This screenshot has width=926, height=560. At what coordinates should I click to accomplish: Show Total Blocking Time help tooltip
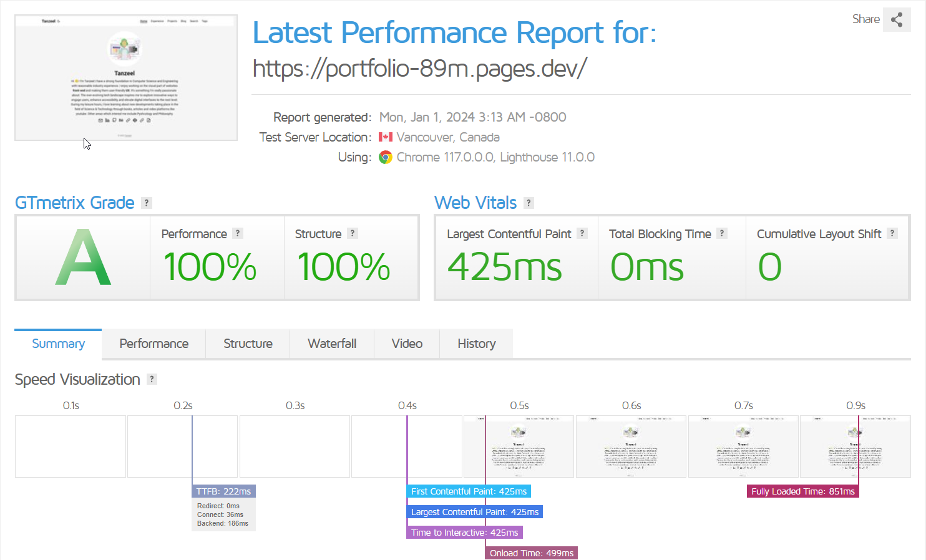(x=722, y=233)
